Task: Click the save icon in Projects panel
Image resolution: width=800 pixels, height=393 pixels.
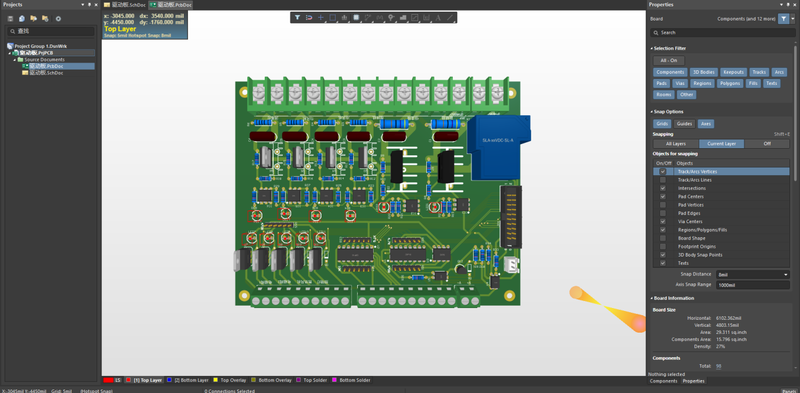Action: (x=10, y=18)
